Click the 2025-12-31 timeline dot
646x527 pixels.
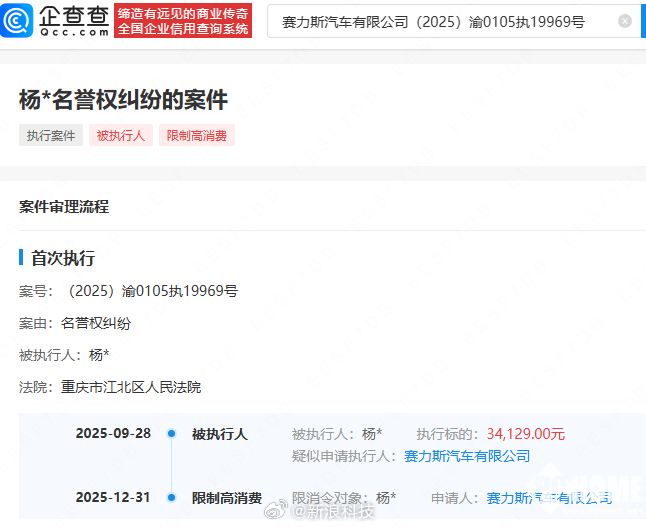pos(171,497)
